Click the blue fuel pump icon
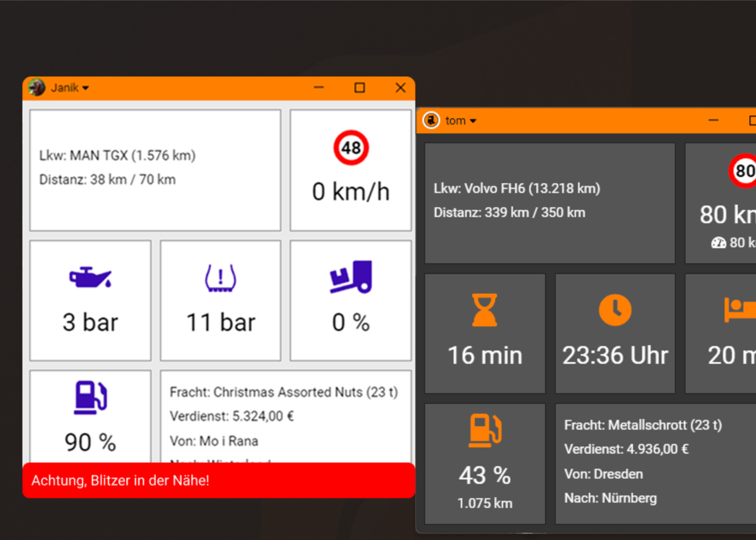Viewport: 756px width, 540px height. tap(91, 397)
